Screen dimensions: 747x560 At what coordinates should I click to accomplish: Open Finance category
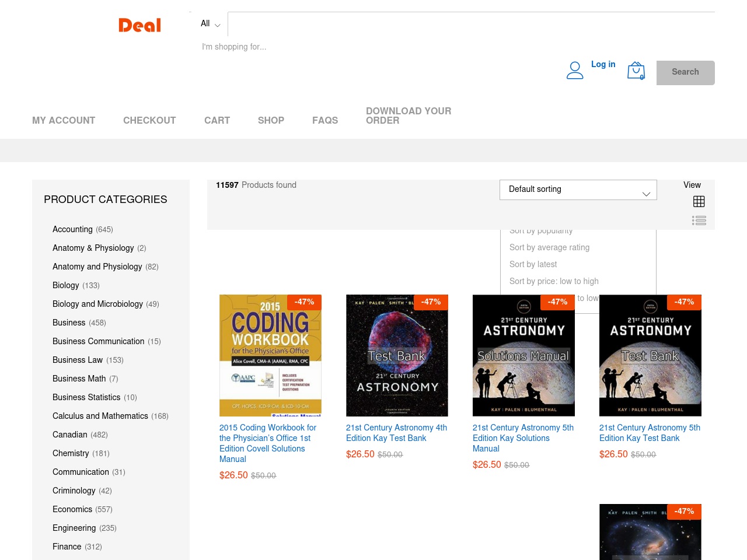[x=67, y=547]
